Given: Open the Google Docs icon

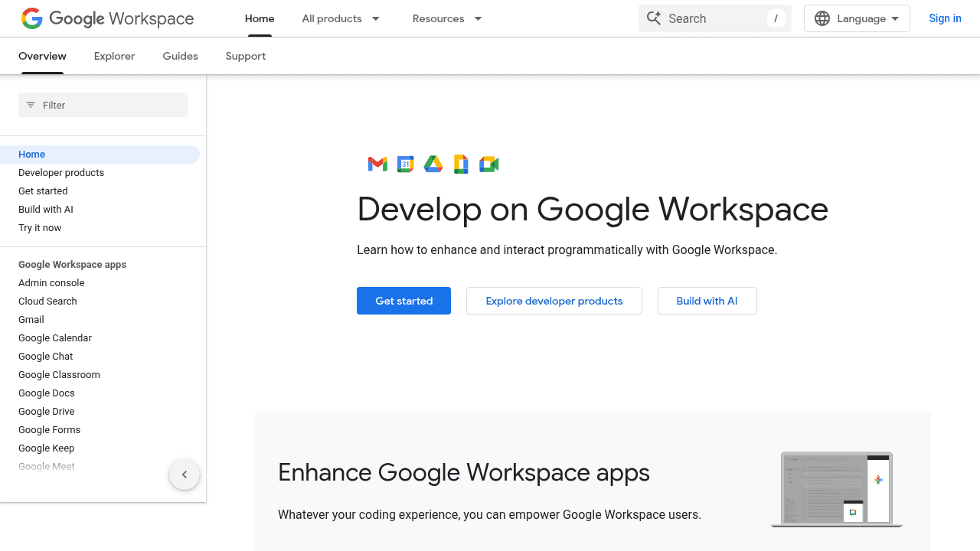Looking at the screenshot, I should (460, 164).
